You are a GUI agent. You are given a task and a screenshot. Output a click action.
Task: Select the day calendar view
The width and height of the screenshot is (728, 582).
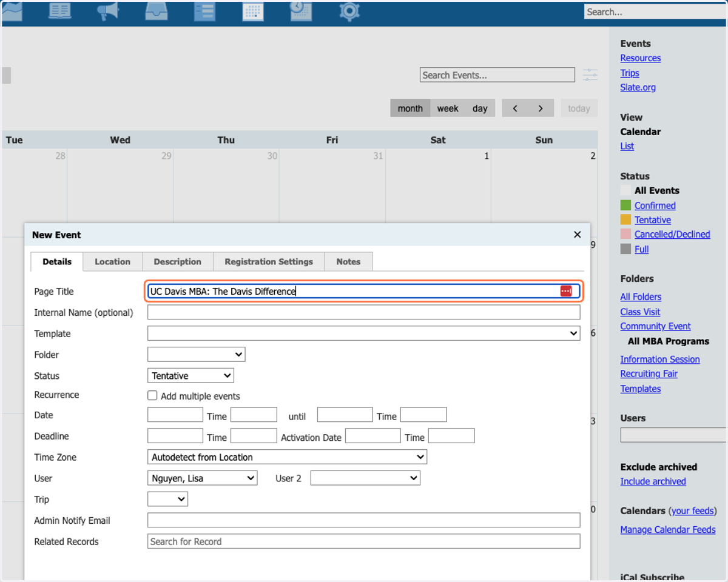(x=480, y=109)
